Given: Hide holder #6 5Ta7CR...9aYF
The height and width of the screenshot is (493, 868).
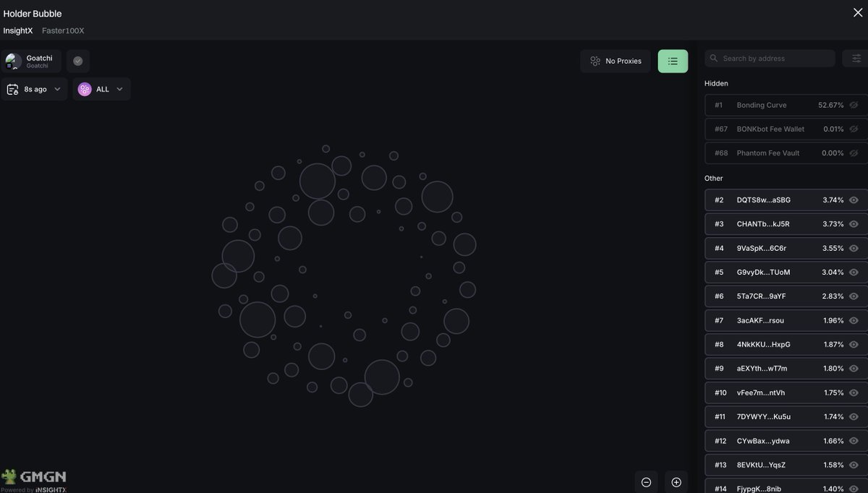Looking at the screenshot, I should (x=854, y=296).
